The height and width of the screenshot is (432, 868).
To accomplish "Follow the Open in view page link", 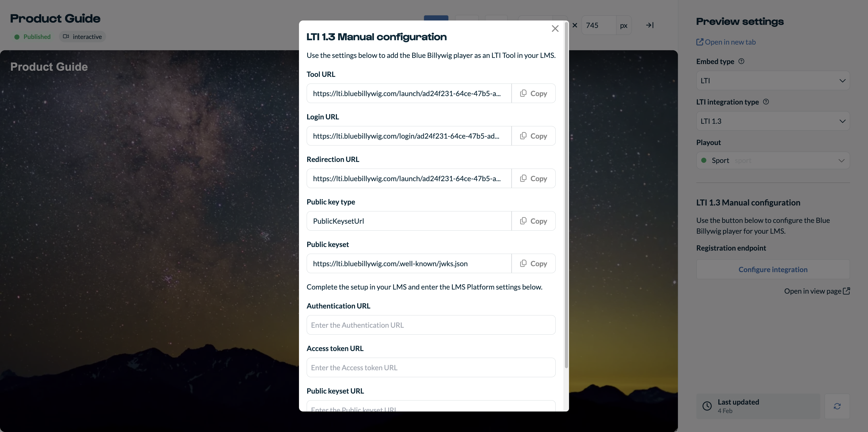I will pos(817,291).
